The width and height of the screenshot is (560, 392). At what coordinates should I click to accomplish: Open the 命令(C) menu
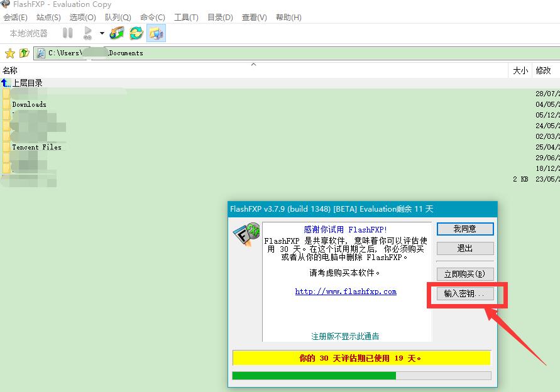[153, 17]
